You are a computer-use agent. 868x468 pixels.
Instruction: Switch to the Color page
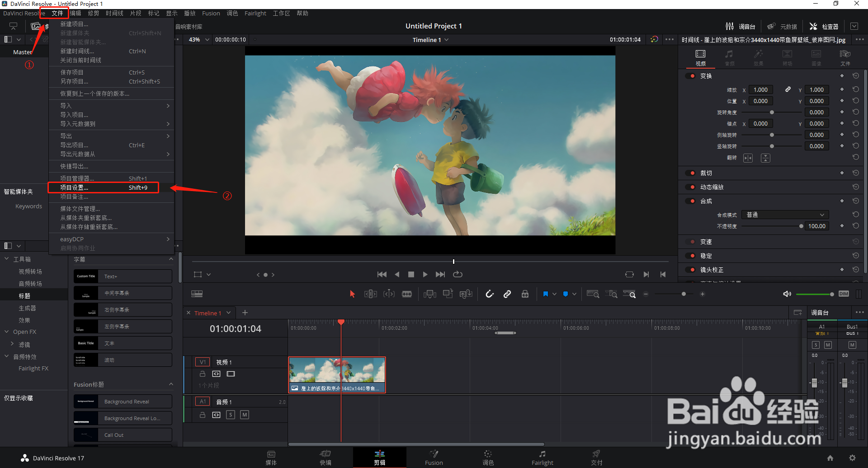tap(488, 458)
